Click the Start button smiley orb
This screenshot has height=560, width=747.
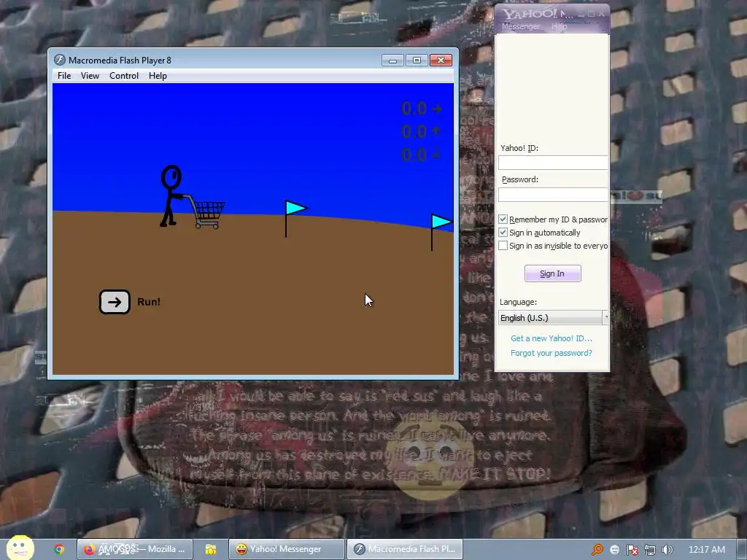point(20,548)
